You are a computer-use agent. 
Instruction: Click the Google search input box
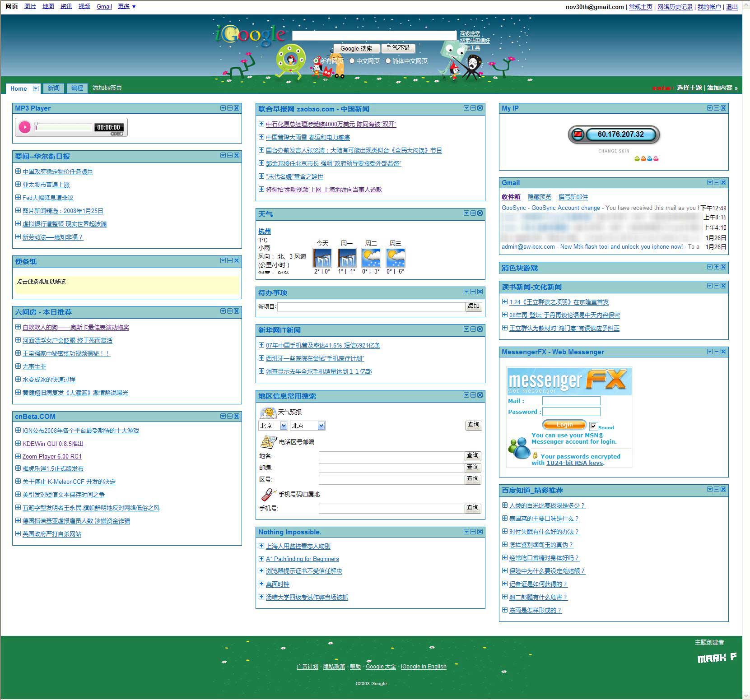point(374,36)
